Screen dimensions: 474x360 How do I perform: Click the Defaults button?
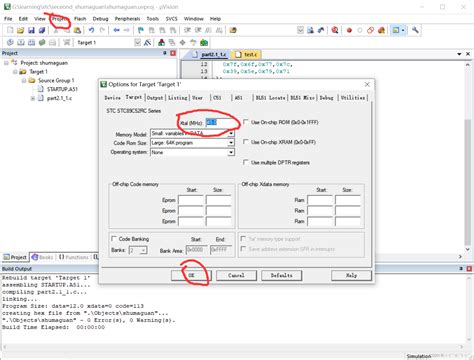tap(282, 275)
